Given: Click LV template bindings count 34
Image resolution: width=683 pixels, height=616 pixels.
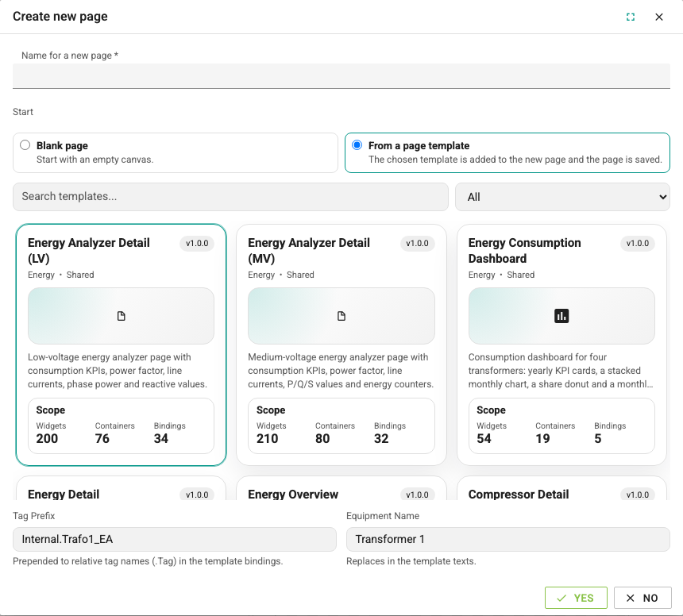Looking at the screenshot, I should [161, 438].
